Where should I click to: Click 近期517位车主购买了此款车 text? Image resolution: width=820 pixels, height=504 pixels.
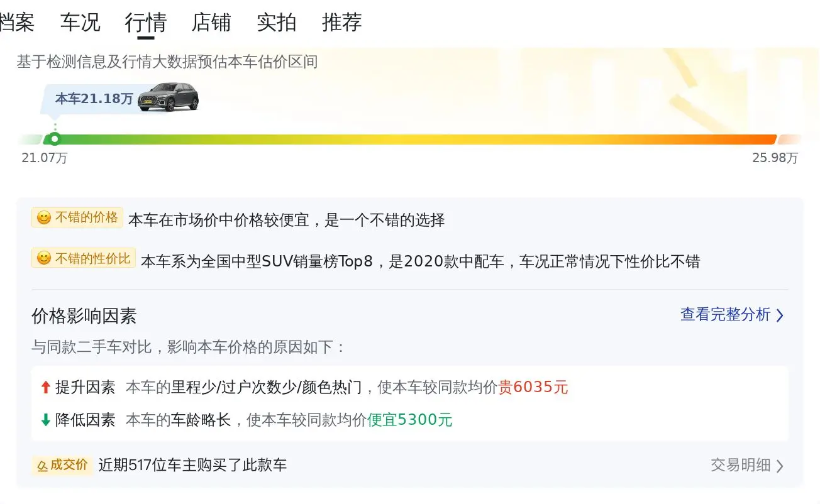coord(192,465)
